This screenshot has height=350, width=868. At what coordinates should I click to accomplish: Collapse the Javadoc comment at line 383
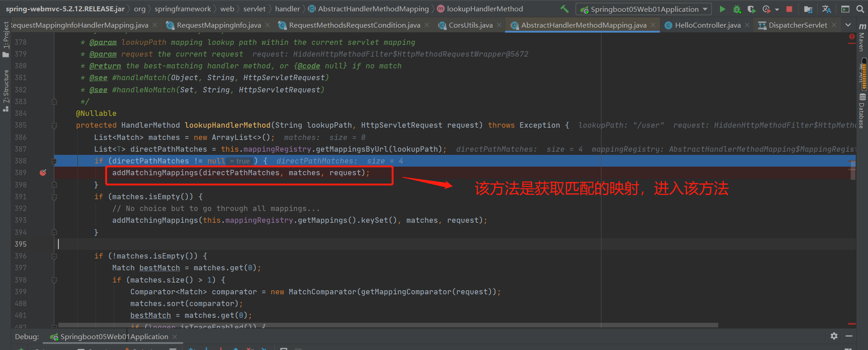click(x=54, y=101)
